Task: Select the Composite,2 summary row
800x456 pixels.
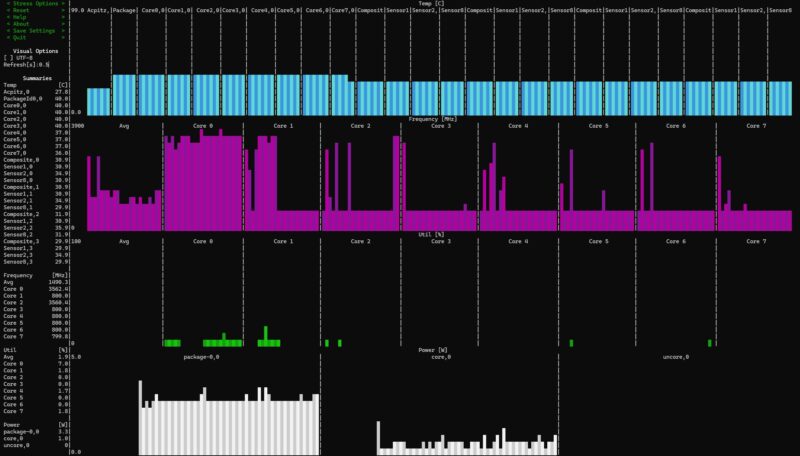Action: click(x=36, y=214)
